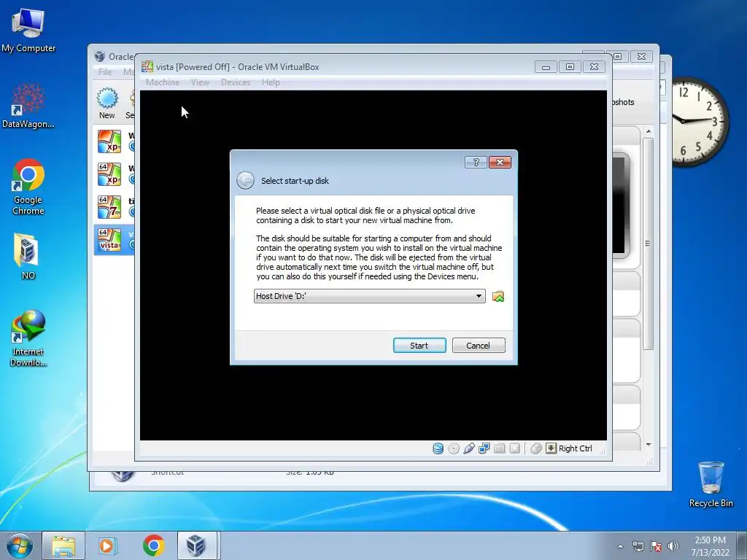This screenshot has width=747, height=560.
Task: Click the VirtualBox Manager title bar icon
Action: tap(99, 56)
